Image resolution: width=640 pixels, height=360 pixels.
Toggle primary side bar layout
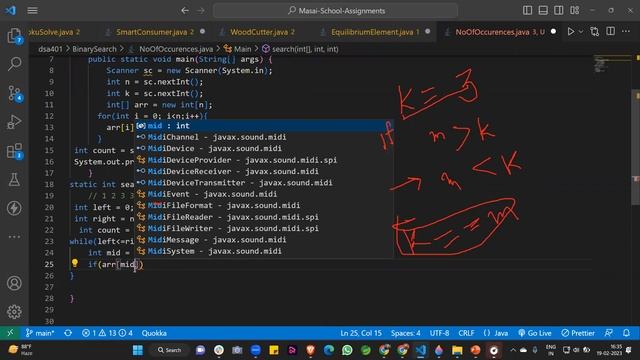click(527, 11)
